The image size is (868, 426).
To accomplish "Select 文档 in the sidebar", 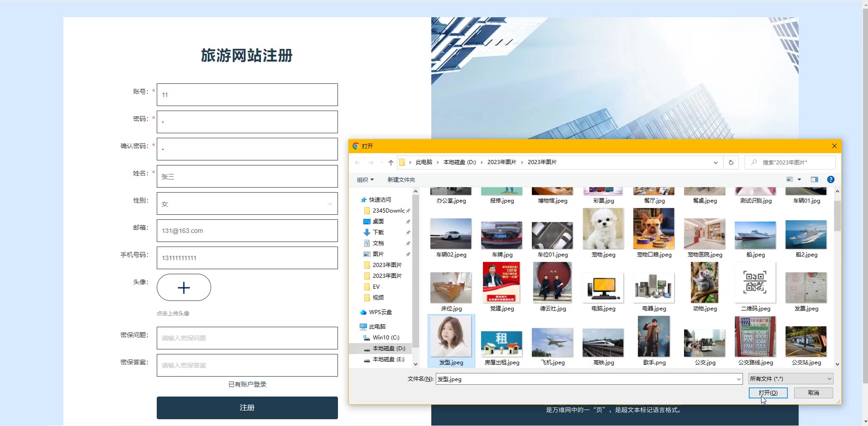I will [x=378, y=243].
